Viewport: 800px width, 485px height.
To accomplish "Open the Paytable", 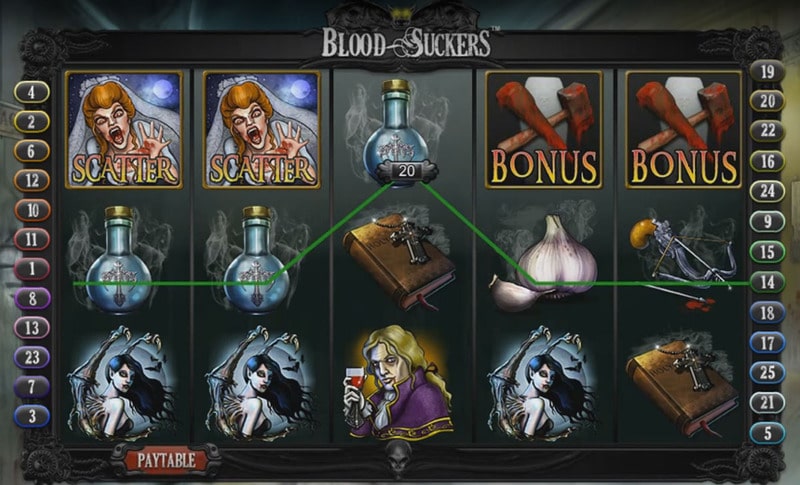I will point(166,461).
